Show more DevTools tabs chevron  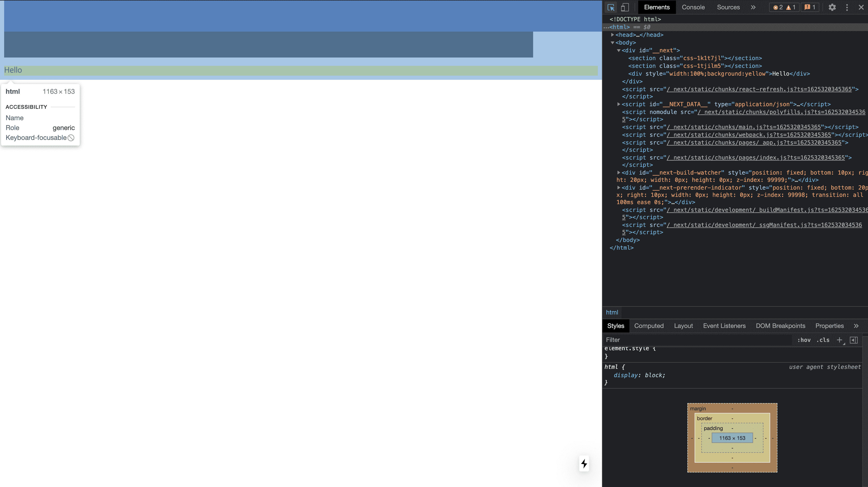753,7
